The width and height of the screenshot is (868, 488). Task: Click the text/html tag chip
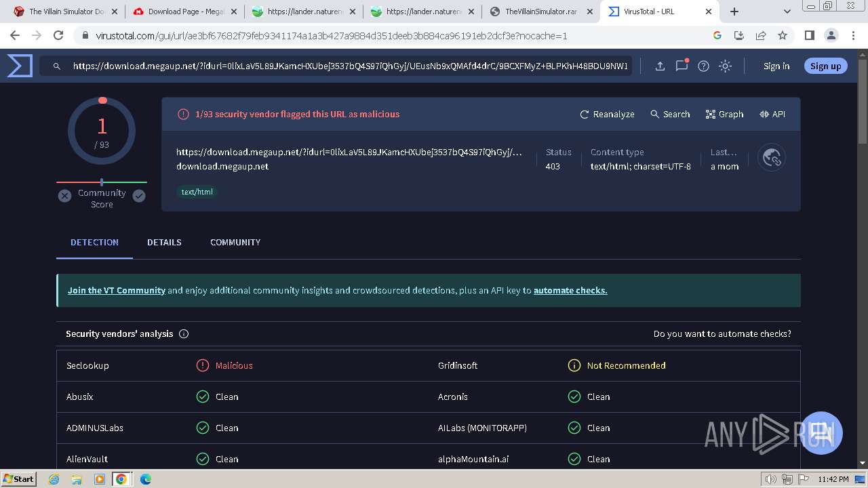197,192
